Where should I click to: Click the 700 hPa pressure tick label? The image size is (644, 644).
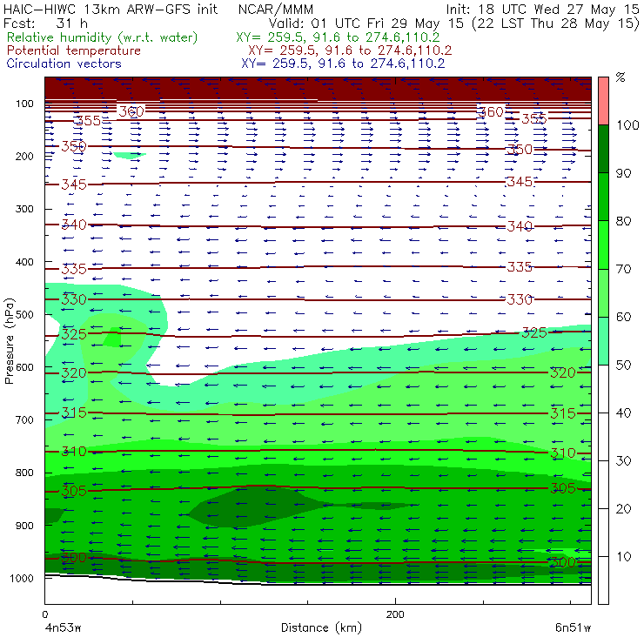24,420
